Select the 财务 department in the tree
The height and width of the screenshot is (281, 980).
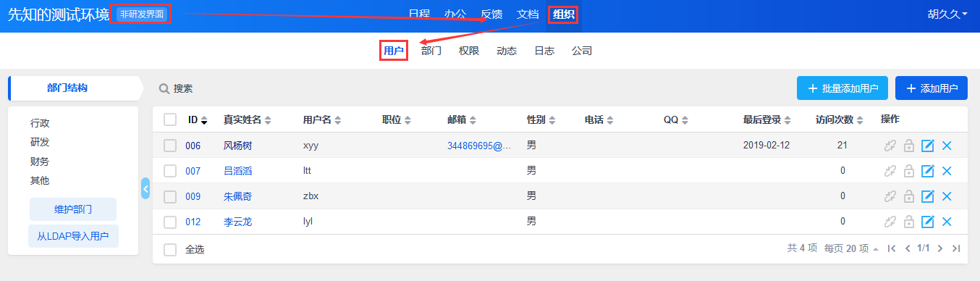(x=40, y=162)
